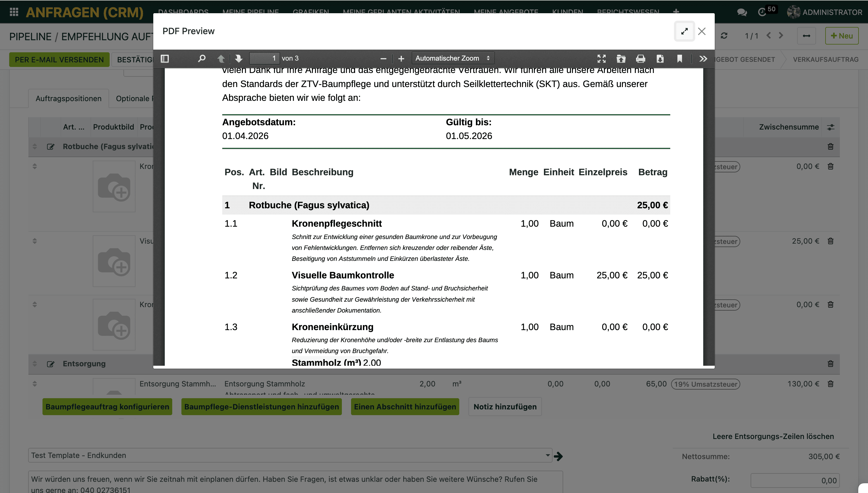
Task: Click Per E-Mail versenden button
Action: pos(59,59)
